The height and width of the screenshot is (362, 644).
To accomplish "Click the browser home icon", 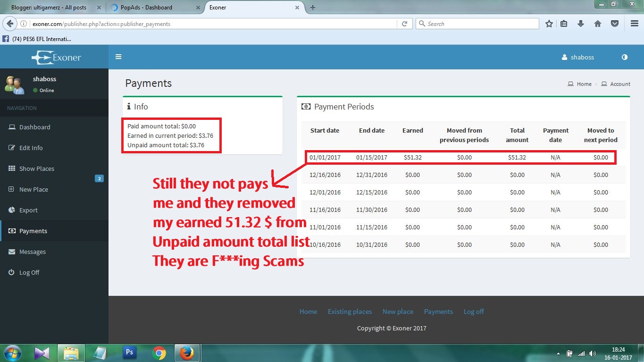I will [598, 24].
